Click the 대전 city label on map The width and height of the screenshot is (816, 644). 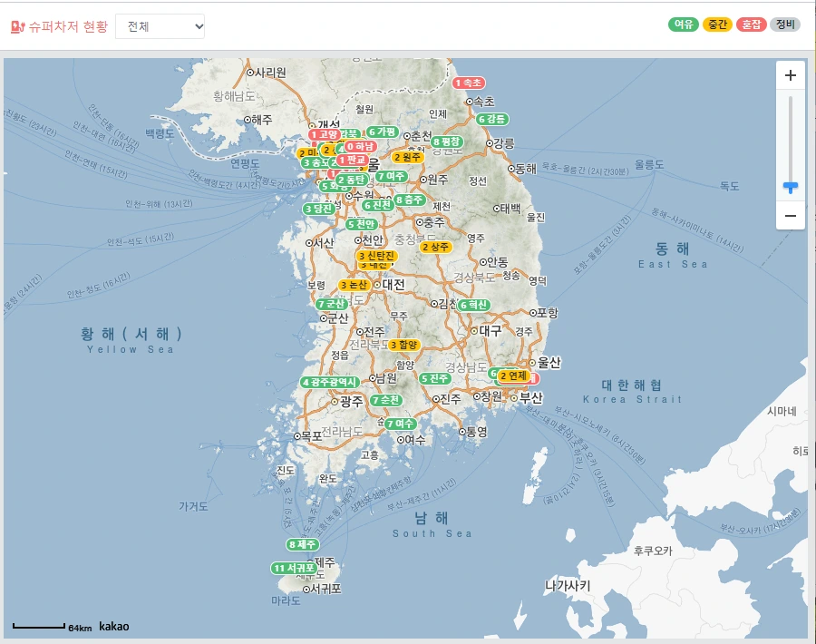pyautogui.click(x=393, y=284)
